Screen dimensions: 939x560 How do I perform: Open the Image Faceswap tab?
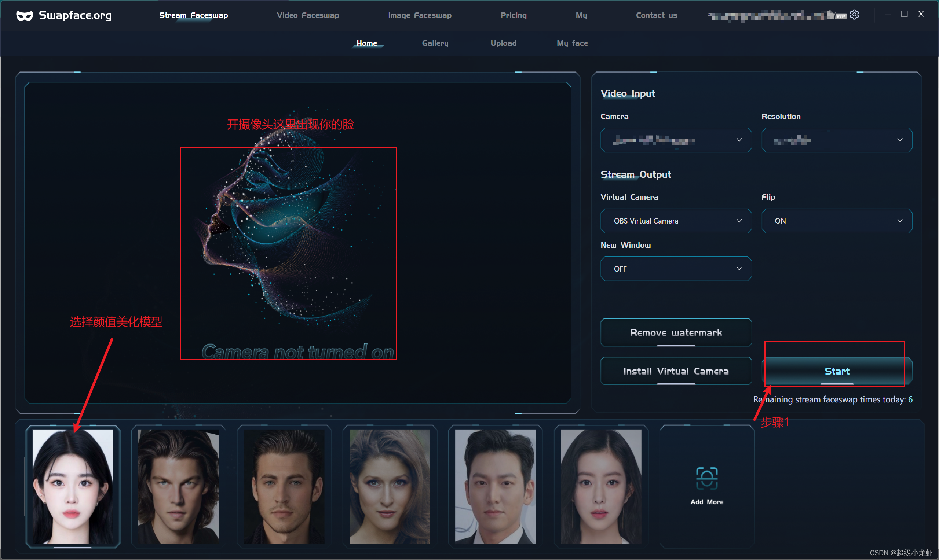point(420,15)
